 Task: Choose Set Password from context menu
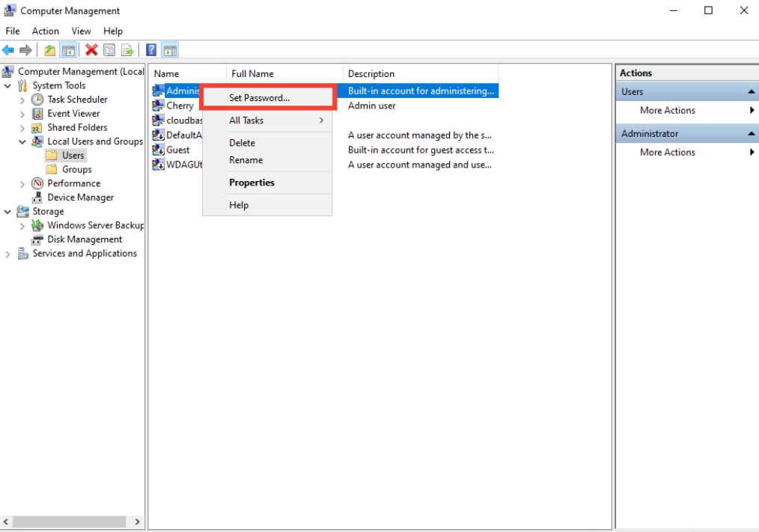tap(259, 98)
